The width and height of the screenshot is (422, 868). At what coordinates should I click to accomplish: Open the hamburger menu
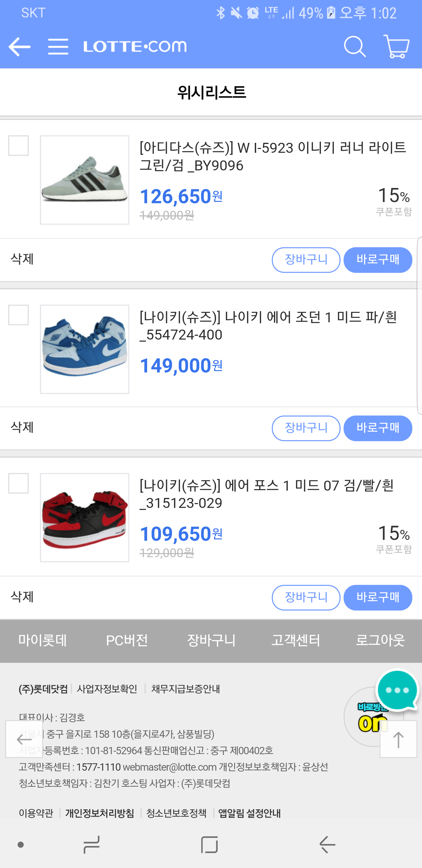click(x=58, y=47)
